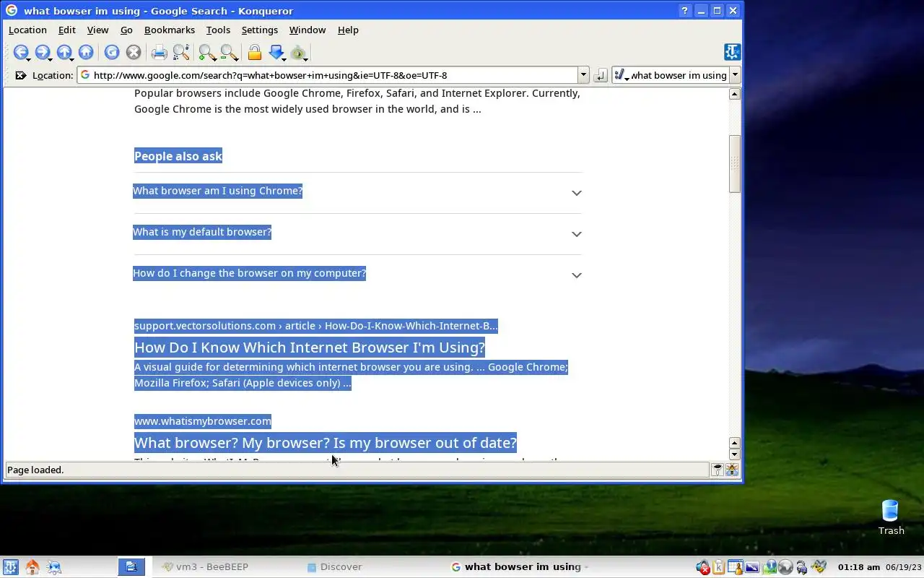Click the search provider icon in the search box

(x=619, y=75)
